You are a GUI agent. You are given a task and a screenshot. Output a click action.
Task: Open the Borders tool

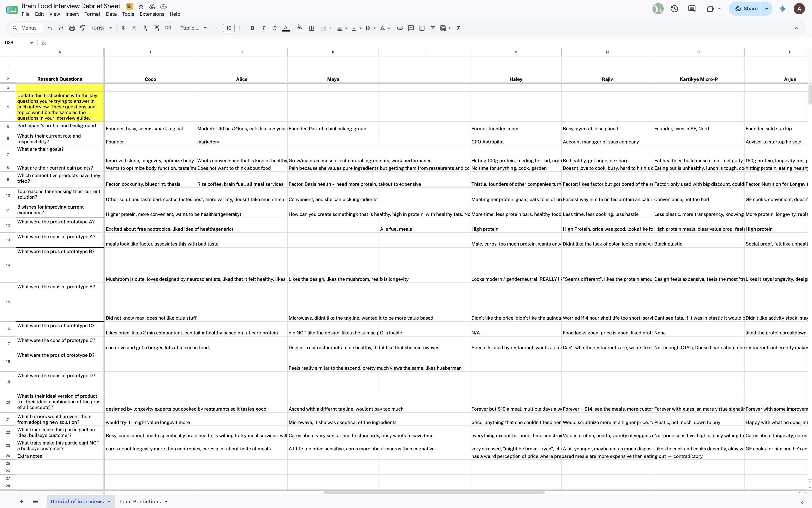coord(311,28)
